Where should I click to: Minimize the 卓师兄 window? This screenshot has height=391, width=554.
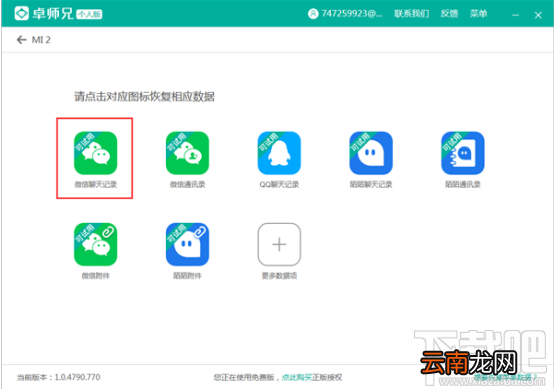[516, 15]
